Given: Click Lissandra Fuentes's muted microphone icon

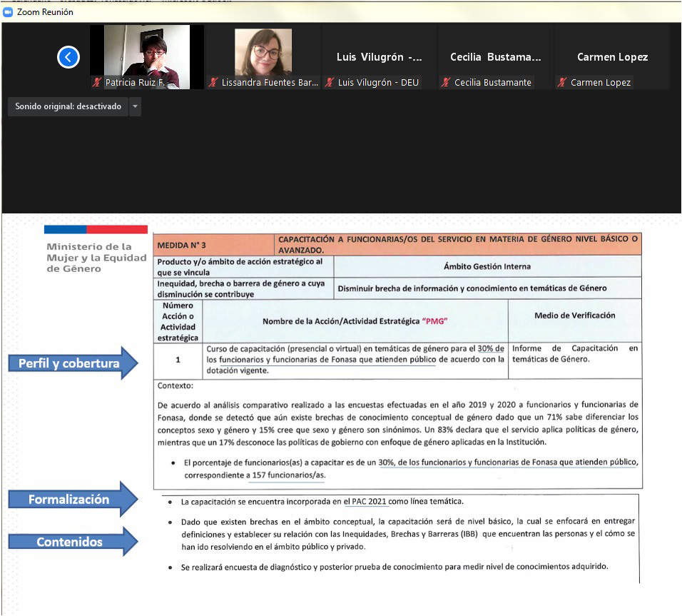Looking at the screenshot, I should tap(213, 83).
